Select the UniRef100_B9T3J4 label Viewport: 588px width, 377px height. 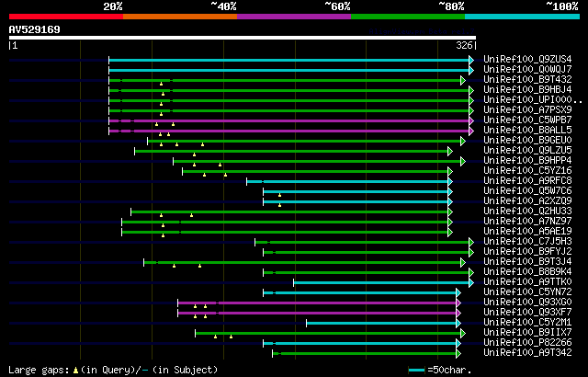[527, 262]
